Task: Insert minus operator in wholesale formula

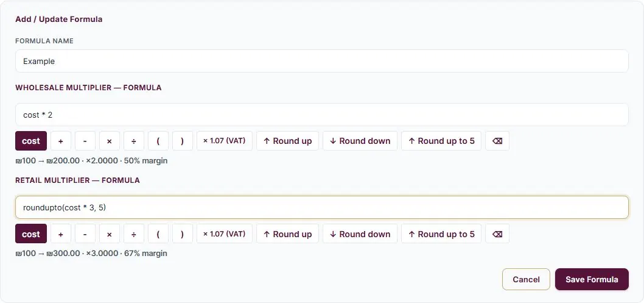Action: pyautogui.click(x=85, y=141)
